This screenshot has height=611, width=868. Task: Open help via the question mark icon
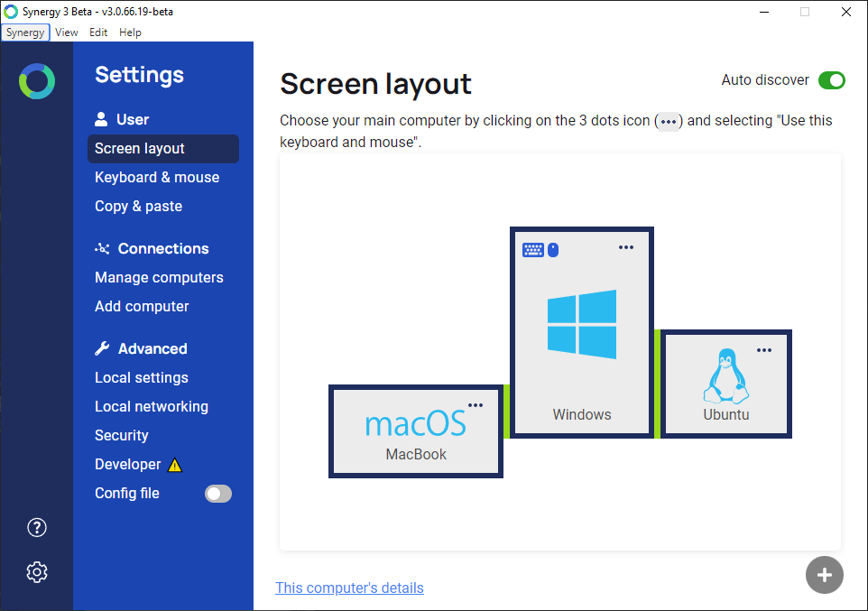pos(37,528)
